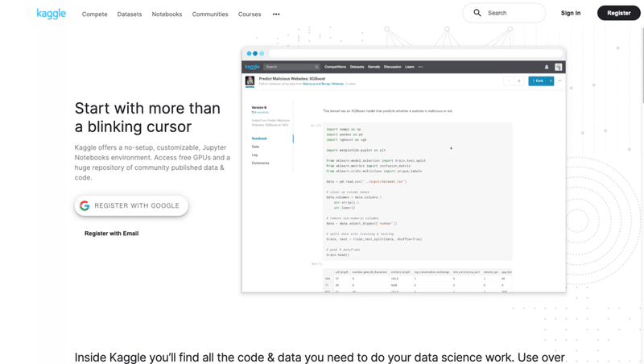
Task: Focus the Search input field
Action: pyautogui.click(x=504, y=13)
